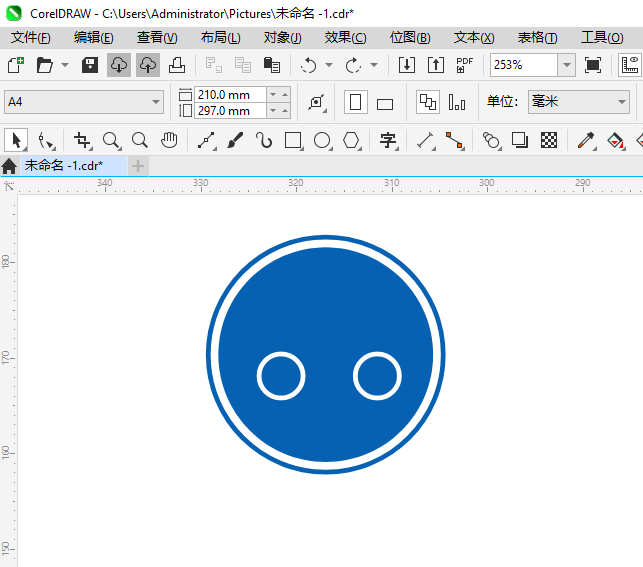The width and height of the screenshot is (643, 567).
Task: Undo the last action
Action: [x=308, y=65]
